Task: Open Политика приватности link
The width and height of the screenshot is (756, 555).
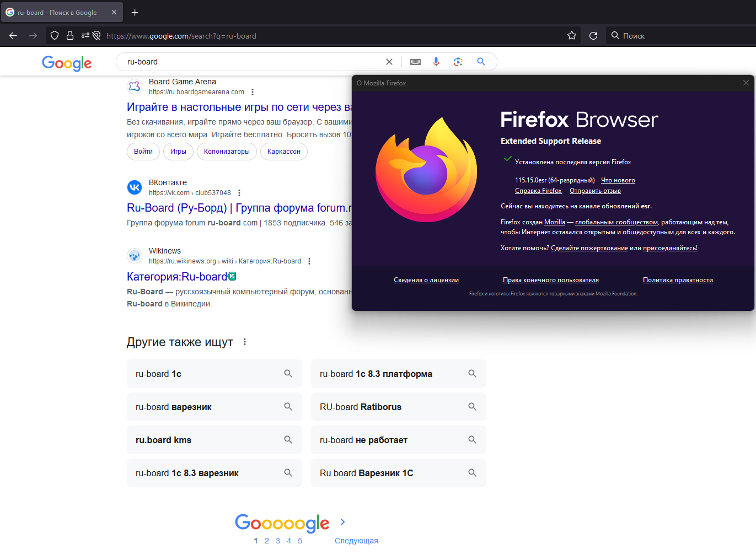Action: [x=678, y=280]
